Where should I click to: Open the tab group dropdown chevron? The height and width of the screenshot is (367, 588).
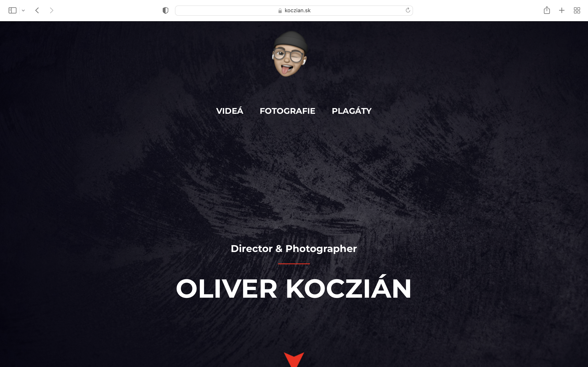[x=23, y=10]
